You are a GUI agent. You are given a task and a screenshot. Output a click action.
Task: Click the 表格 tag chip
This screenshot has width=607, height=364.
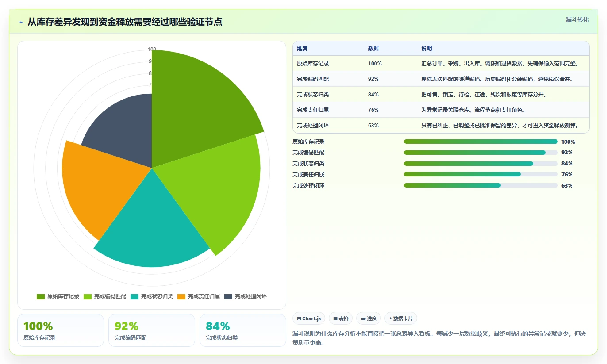pos(341,318)
